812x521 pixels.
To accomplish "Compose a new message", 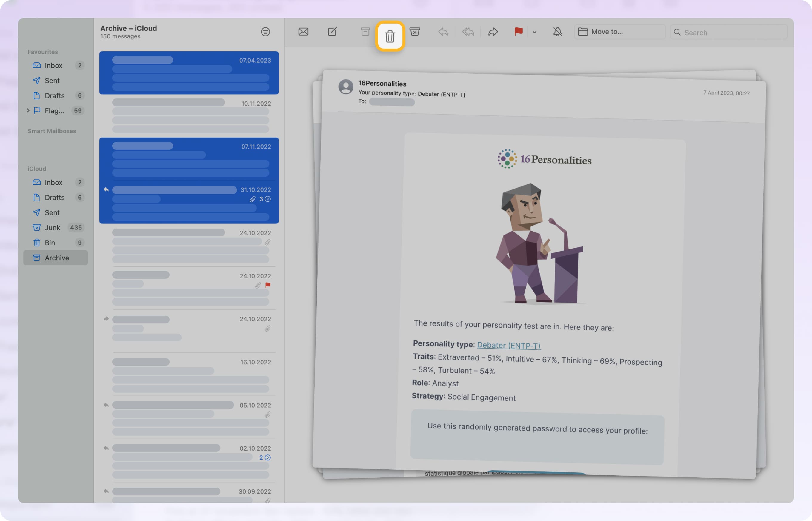I will (x=332, y=32).
